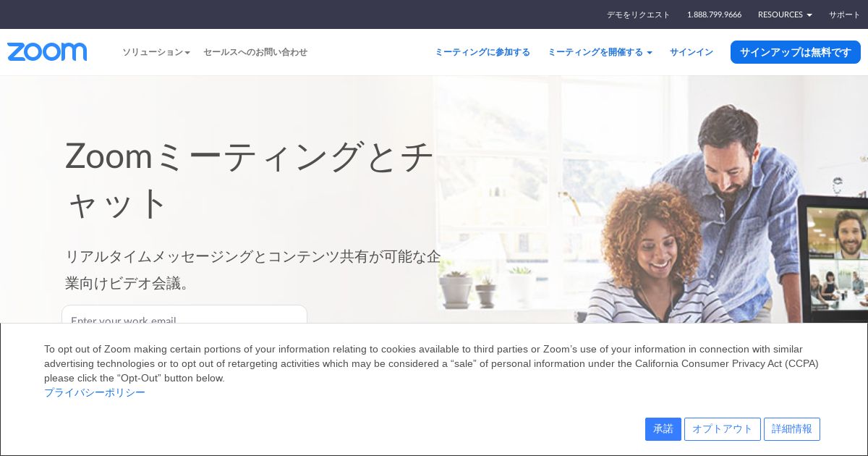868x456 pixels.
Task: Click the CCPA opt-out notice paragraph
Action: [431, 363]
